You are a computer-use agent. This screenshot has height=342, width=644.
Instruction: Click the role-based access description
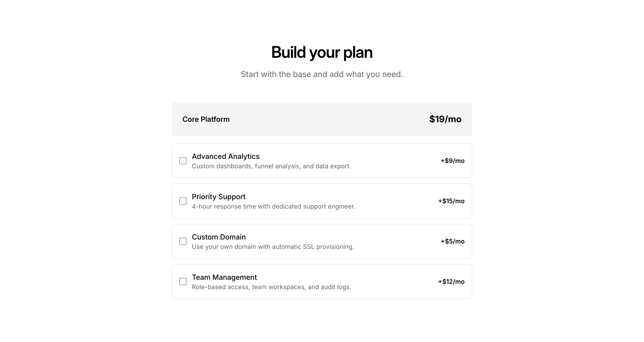[x=271, y=287]
